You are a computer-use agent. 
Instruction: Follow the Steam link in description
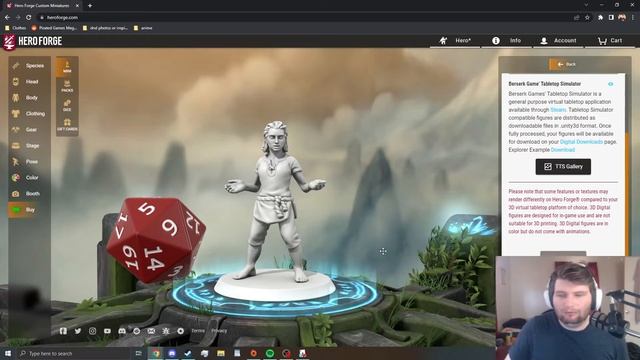558,110
